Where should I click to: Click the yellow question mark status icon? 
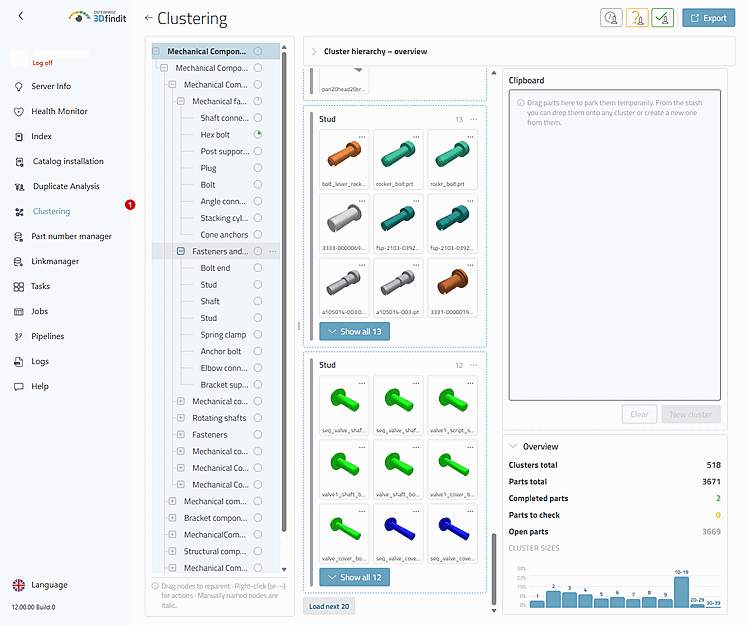coord(637,18)
